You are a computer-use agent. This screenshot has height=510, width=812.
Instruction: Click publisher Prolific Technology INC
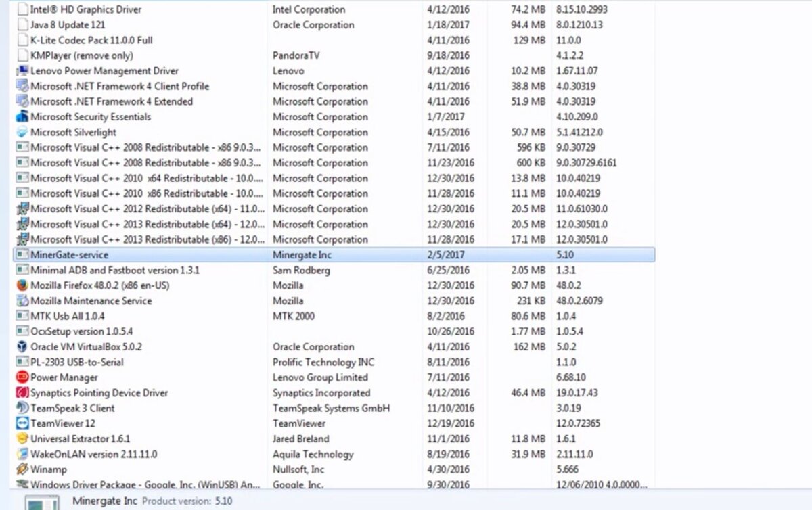(x=323, y=363)
